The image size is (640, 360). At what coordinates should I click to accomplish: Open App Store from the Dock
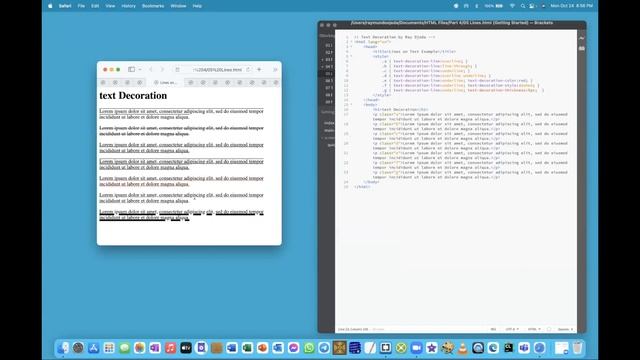pyautogui.click(x=93, y=348)
